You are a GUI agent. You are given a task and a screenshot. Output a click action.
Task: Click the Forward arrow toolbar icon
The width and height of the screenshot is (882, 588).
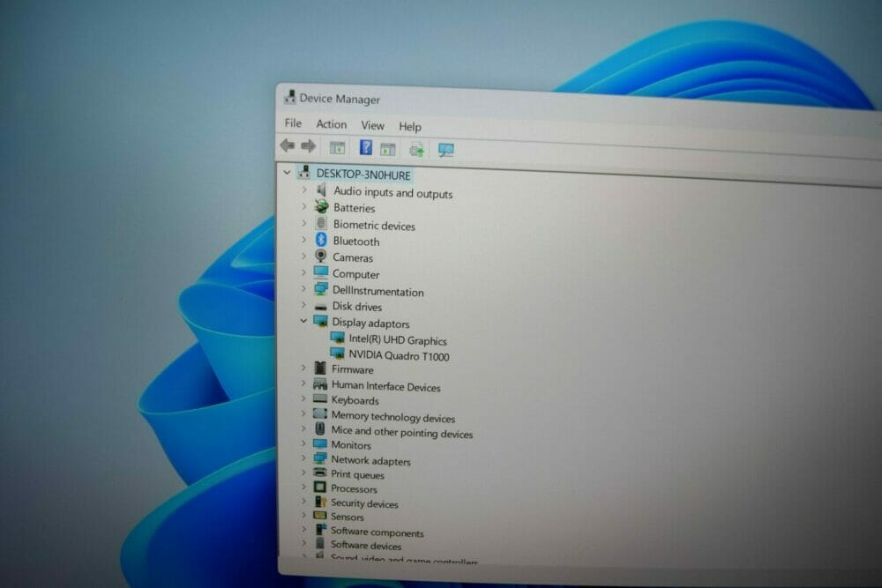[308, 146]
